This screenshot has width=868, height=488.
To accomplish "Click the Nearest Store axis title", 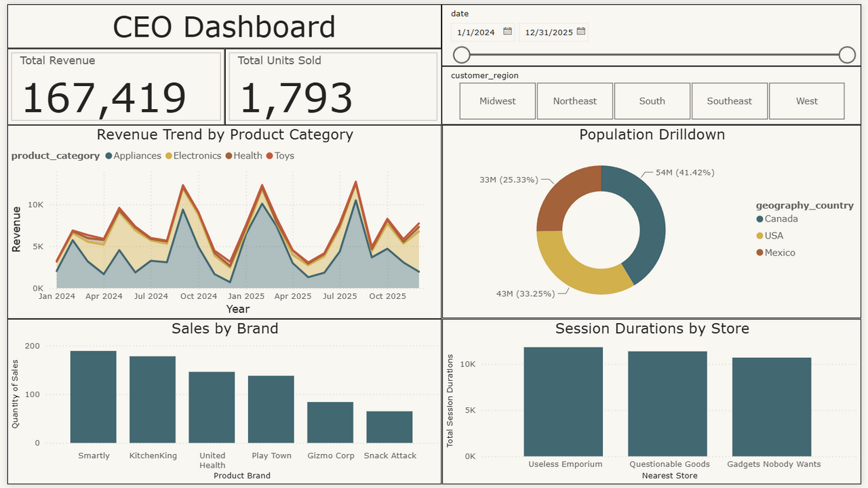I will point(670,476).
